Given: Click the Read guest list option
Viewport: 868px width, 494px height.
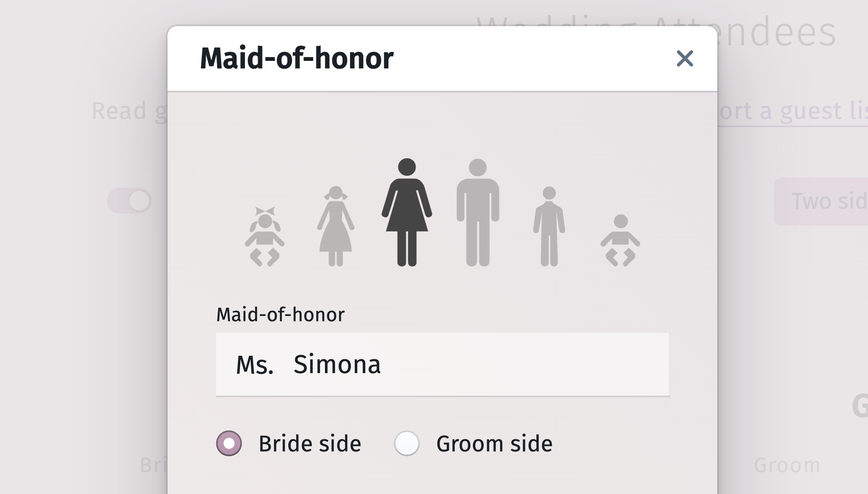Looking at the screenshot, I should (129, 110).
